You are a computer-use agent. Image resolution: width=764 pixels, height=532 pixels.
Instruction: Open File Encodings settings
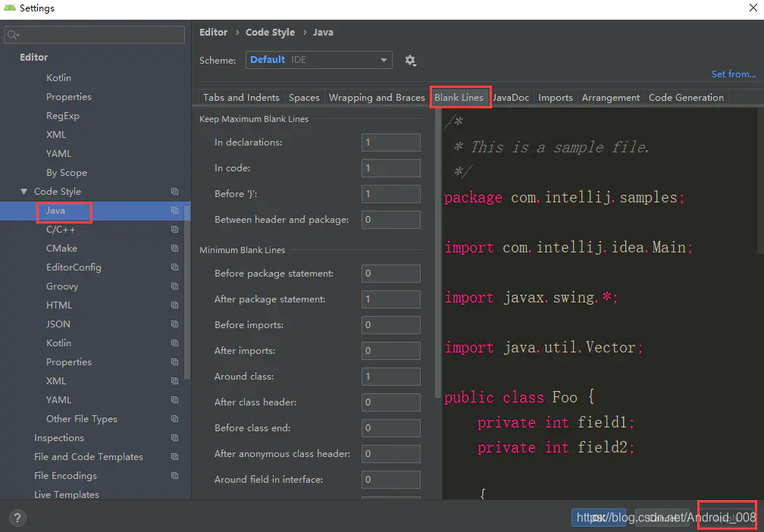pyautogui.click(x=65, y=476)
